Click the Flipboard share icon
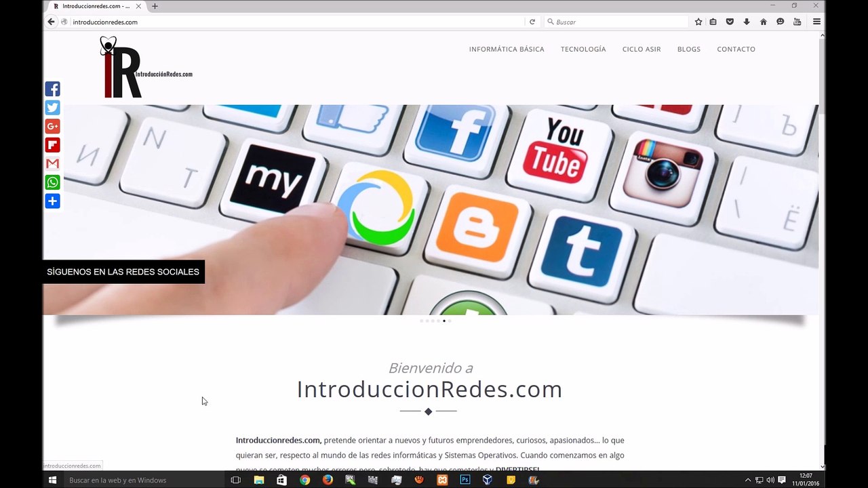 (52, 145)
